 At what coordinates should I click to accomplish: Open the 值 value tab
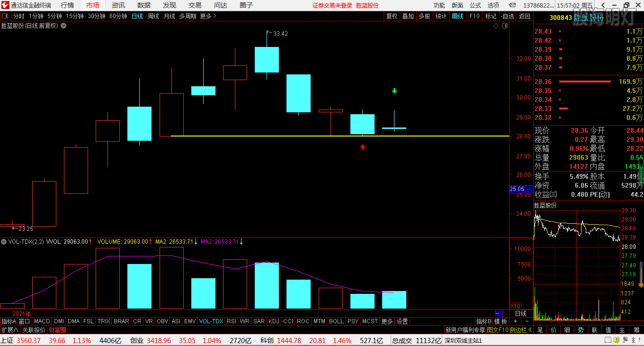tap(608, 330)
